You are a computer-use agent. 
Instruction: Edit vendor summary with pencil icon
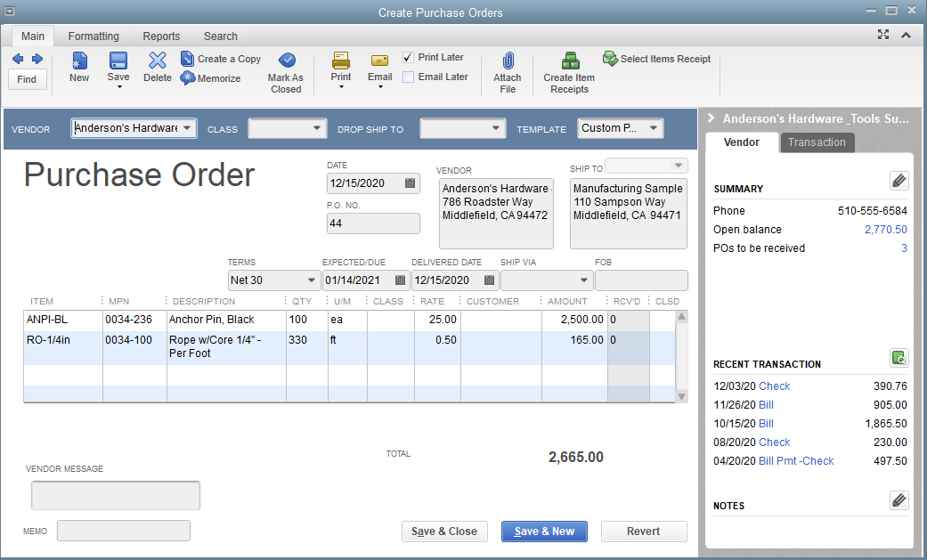pos(899,182)
